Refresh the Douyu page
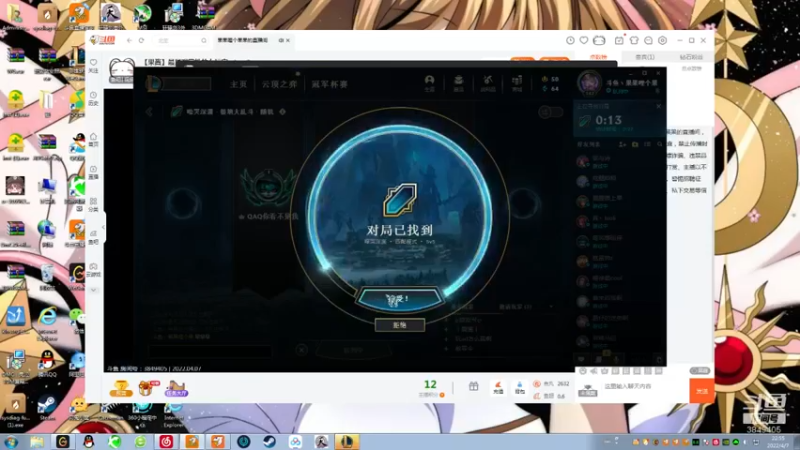 141,40
